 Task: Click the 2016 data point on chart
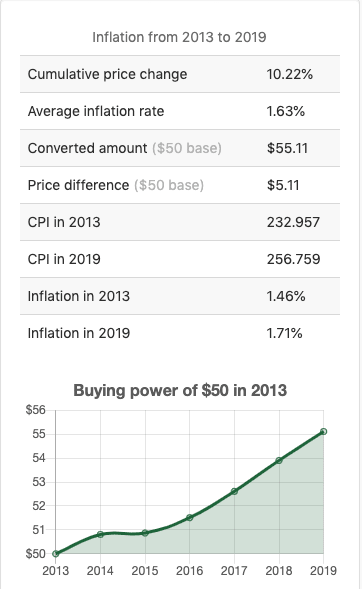coord(190,518)
